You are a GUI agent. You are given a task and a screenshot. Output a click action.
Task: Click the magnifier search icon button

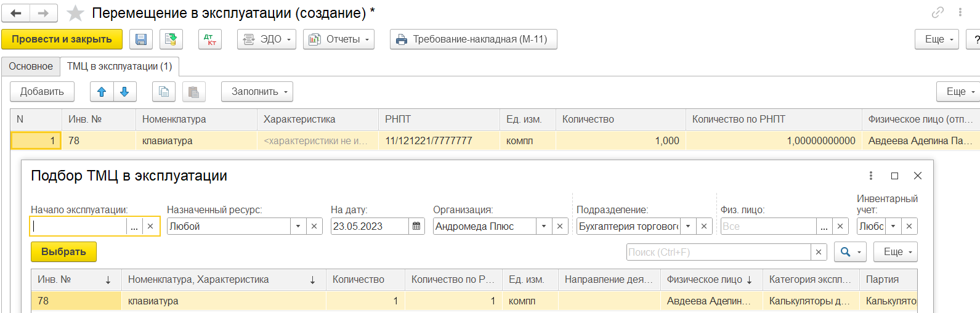850,252
